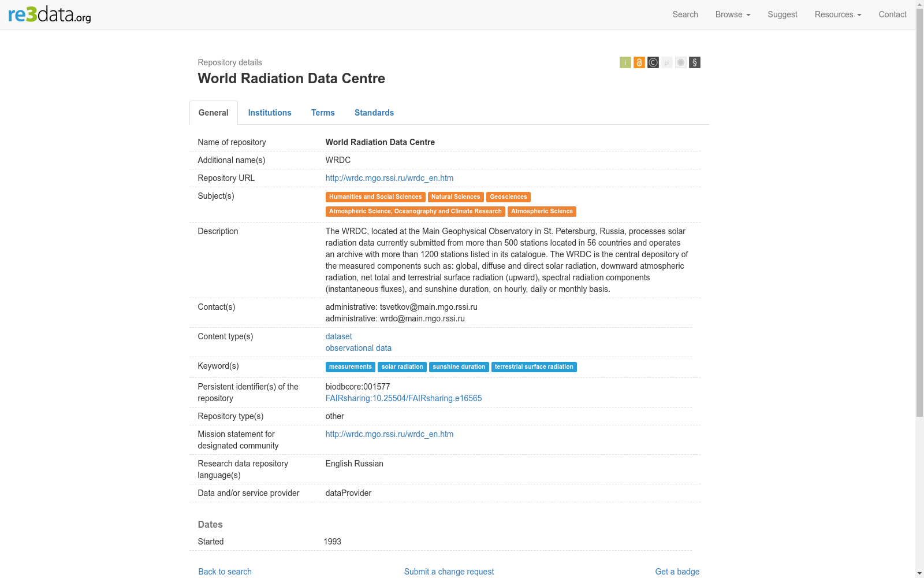Click the 'sunshine duration' keyword tag
Screen dimensions: 924x578
coord(459,367)
